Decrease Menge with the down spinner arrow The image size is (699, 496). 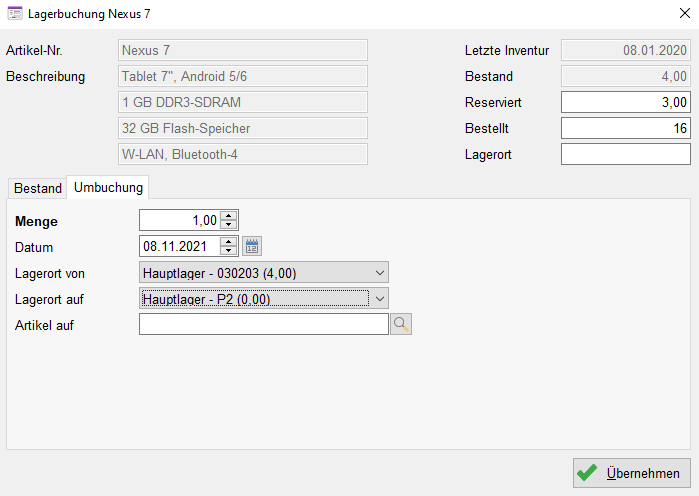pyautogui.click(x=229, y=224)
